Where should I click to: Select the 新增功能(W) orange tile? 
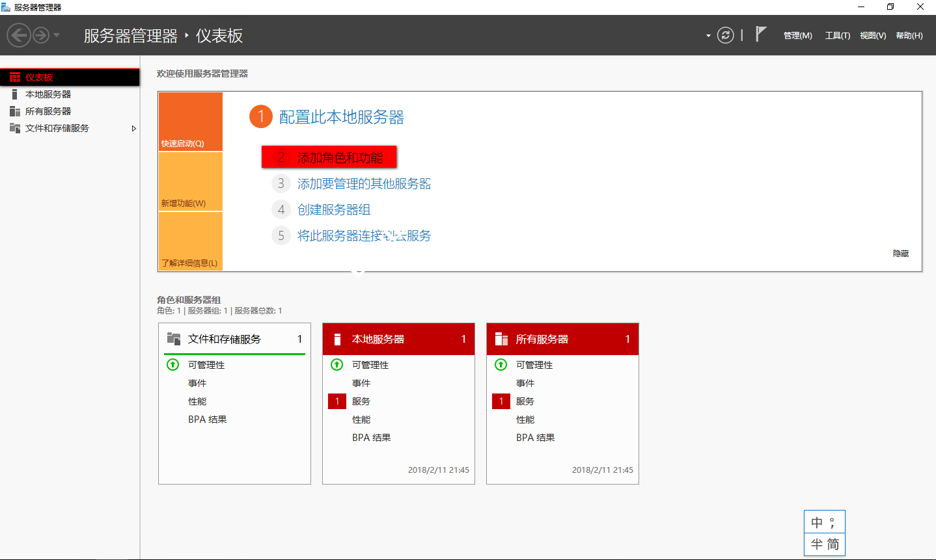191,182
